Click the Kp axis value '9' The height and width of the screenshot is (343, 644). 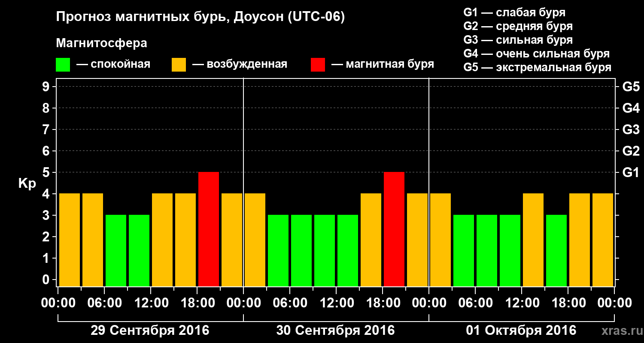pyautogui.click(x=47, y=87)
